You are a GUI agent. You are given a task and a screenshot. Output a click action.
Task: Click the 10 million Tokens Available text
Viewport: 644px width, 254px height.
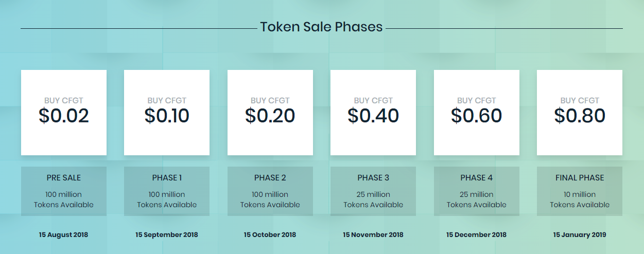[580, 199]
